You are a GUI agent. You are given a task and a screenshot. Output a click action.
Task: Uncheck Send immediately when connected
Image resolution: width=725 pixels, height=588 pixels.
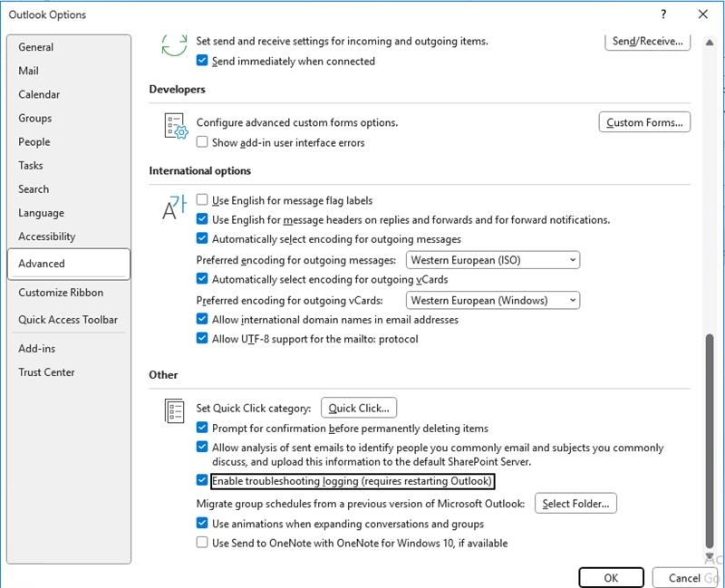(x=201, y=62)
